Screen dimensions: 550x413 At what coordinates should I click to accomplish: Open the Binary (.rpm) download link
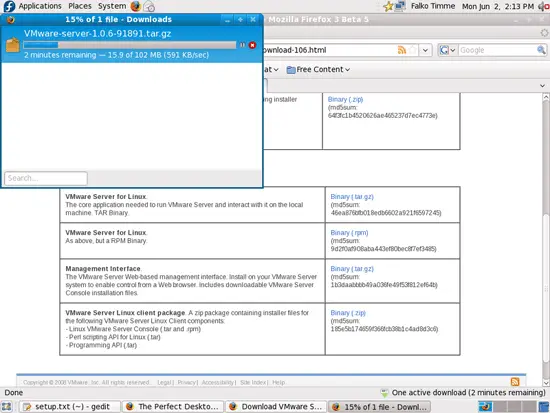coord(349,233)
